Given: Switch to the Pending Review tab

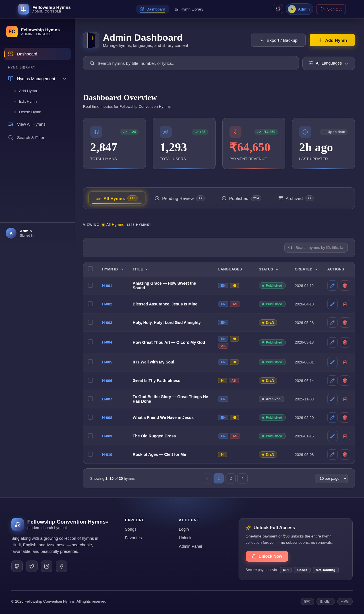Looking at the screenshot, I should coord(180,198).
